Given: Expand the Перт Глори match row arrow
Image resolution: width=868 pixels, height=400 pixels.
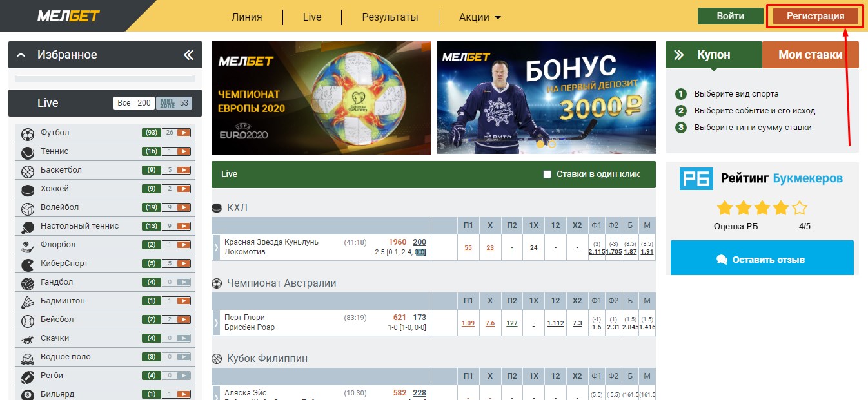Looking at the screenshot, I should pyautogui.click(x=216, y=322).
